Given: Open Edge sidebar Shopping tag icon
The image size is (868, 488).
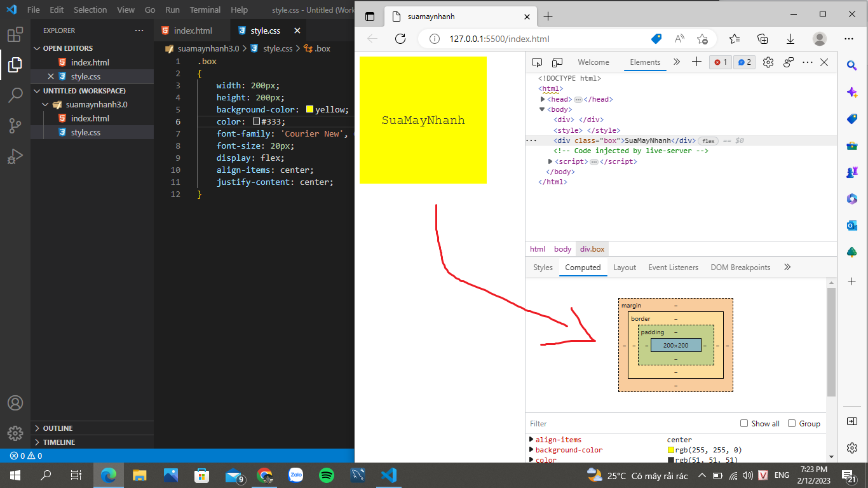Looking at the screenshot, I should click(852, 119).
